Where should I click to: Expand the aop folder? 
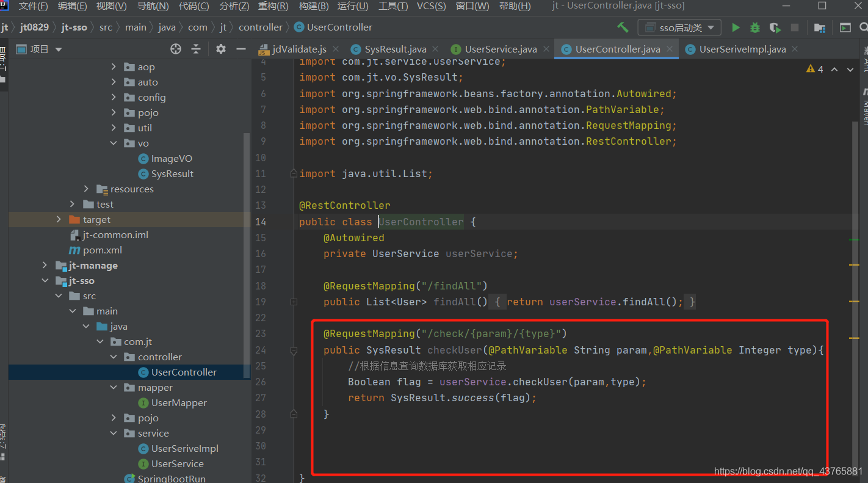(114, 67)
